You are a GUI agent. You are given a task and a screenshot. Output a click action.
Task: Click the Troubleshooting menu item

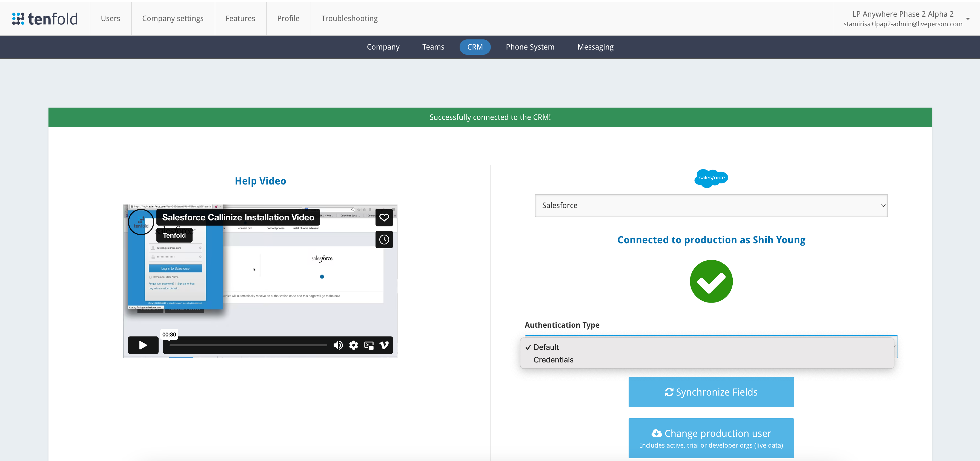[348, 18]
